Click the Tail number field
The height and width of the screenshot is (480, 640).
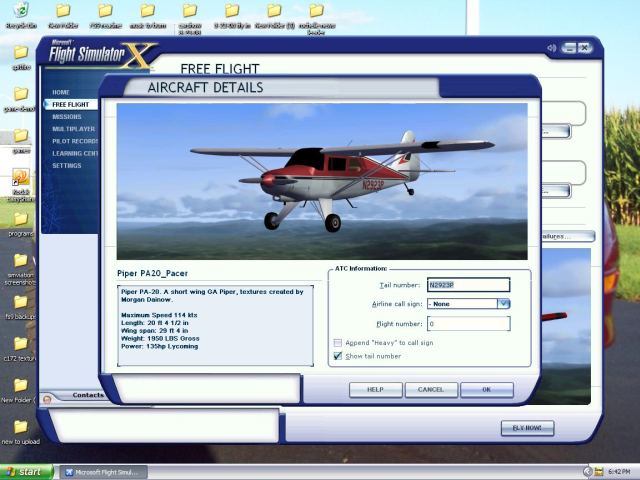click(x=469, y=285)
